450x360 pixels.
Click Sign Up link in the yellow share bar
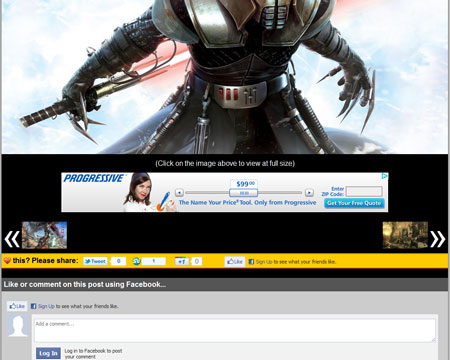coord(264,262)
